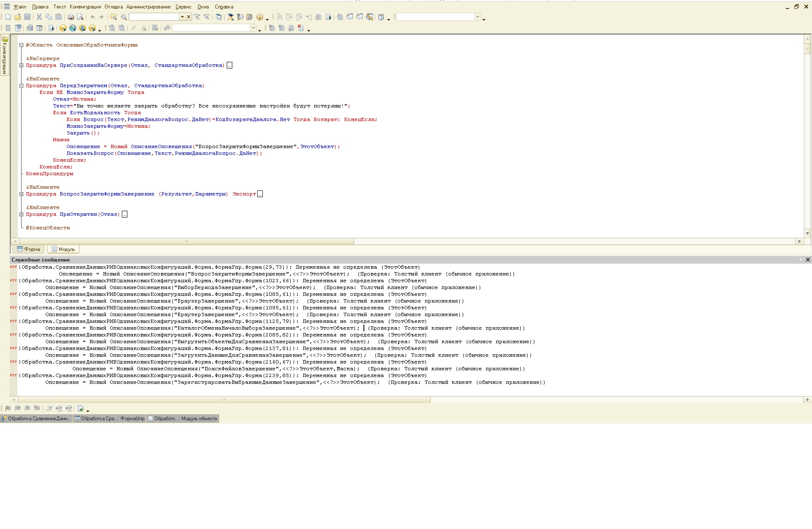Close the Служебные сообщения panel
The width and height of the screenshot is (812, 529).
tap(808, 260)
